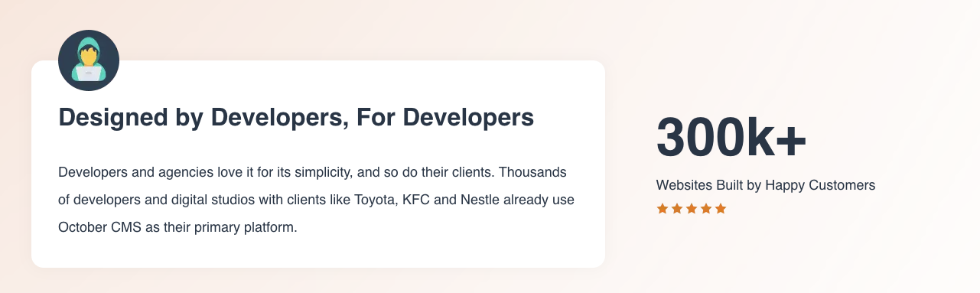Select the third orange rating star
Viewport: 980px width, 293px height.
692,208
